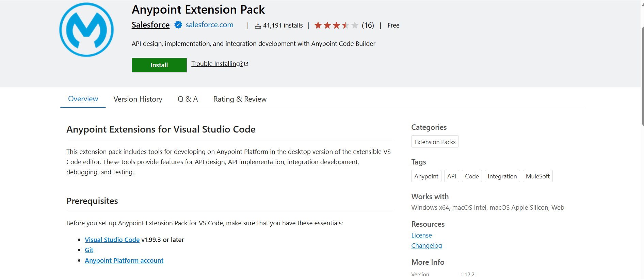The width and height of the screenshot is (644, 279).
Task: Select the Overview tab
Action: (x=83, y=99)
